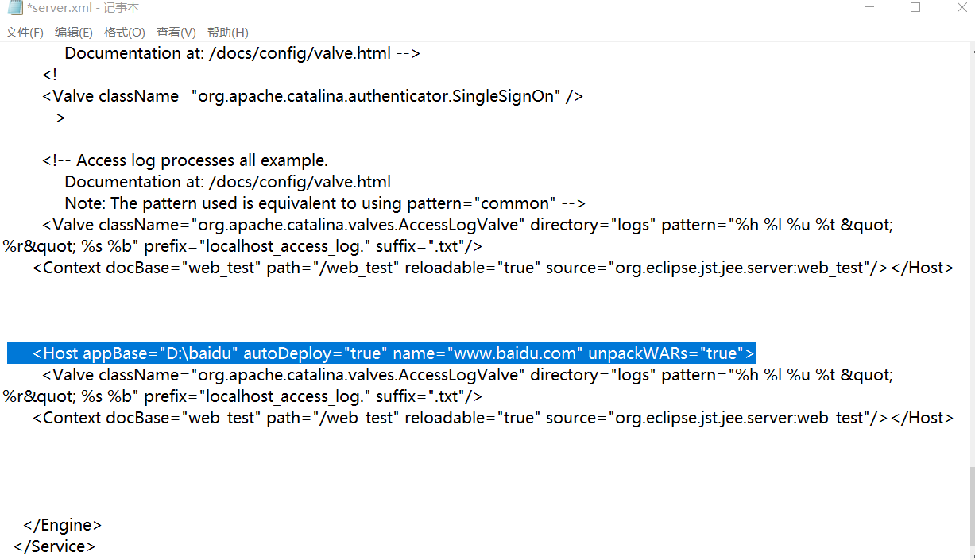
Task: Click 'Access log processes all example.' comment
Action: point(185,160)
